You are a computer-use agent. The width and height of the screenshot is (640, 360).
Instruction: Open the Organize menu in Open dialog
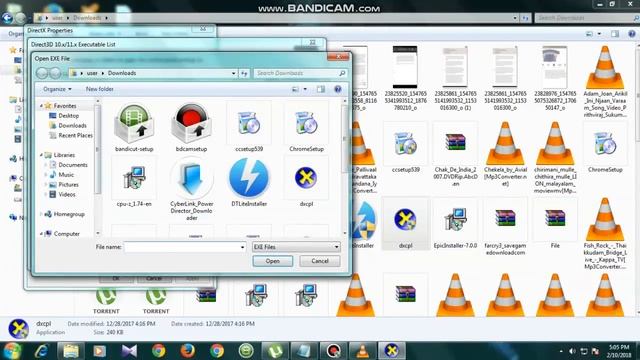[57, 89]
